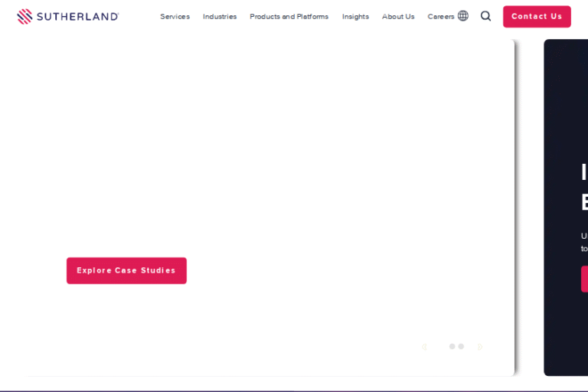Open the search magnifier icon
588x392 pixels.
(485, 16)
